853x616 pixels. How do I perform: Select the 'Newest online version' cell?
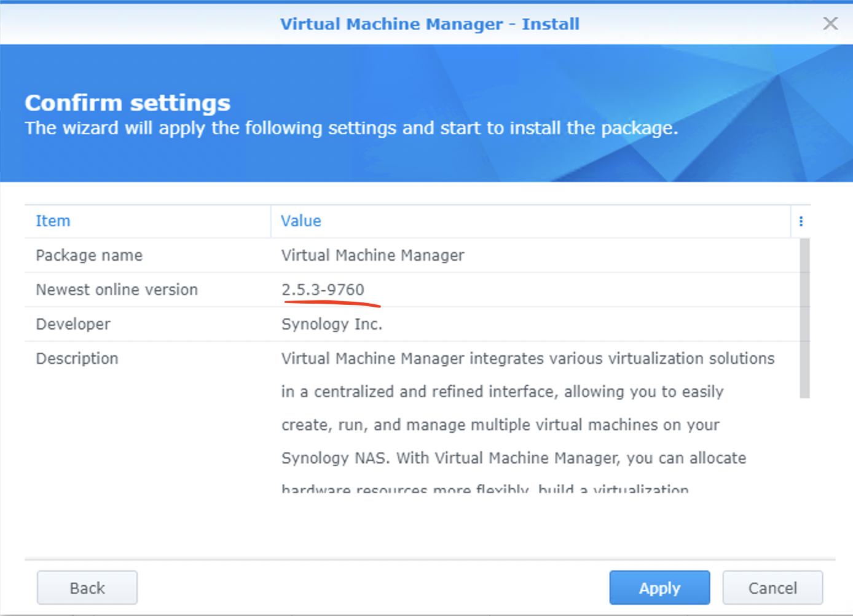(x=147, y=290)
